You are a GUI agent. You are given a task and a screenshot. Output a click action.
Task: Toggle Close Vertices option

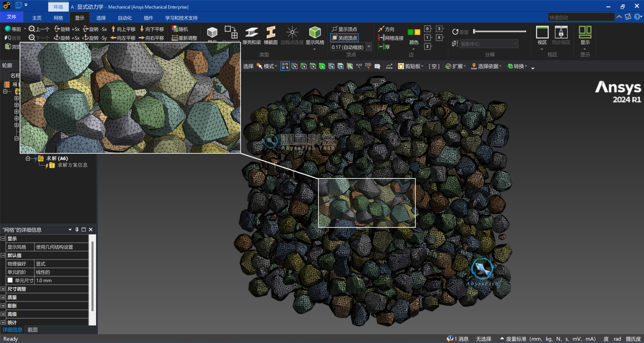(344, 38)
